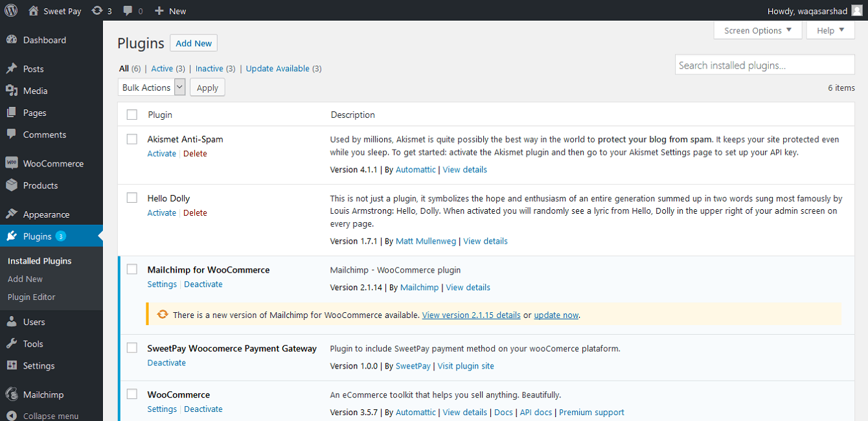Open WooCommerce Premium support link
Viewport: 868px width, 421px height.
pyautogui.click(x=591, y=412)
